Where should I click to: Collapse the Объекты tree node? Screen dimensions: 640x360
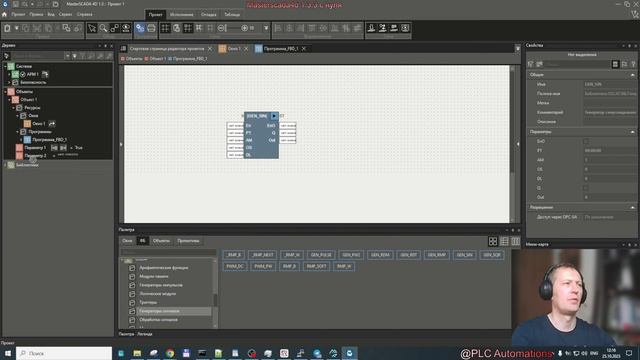[5, 91]
